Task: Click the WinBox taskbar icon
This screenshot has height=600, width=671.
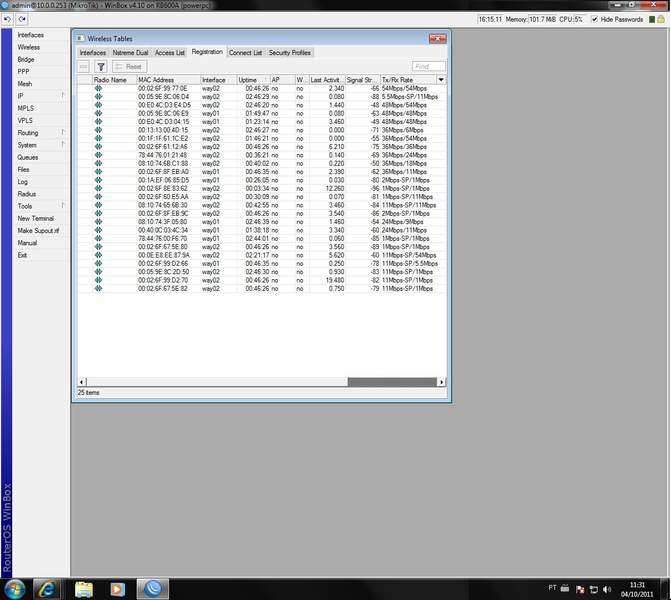Action: click(x=153, y=589)
